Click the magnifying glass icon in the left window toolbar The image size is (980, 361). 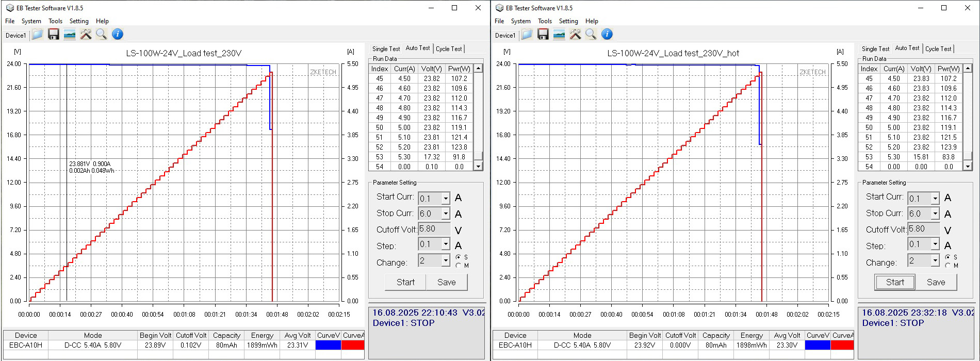pyautogui.click(x=102, y=35)
